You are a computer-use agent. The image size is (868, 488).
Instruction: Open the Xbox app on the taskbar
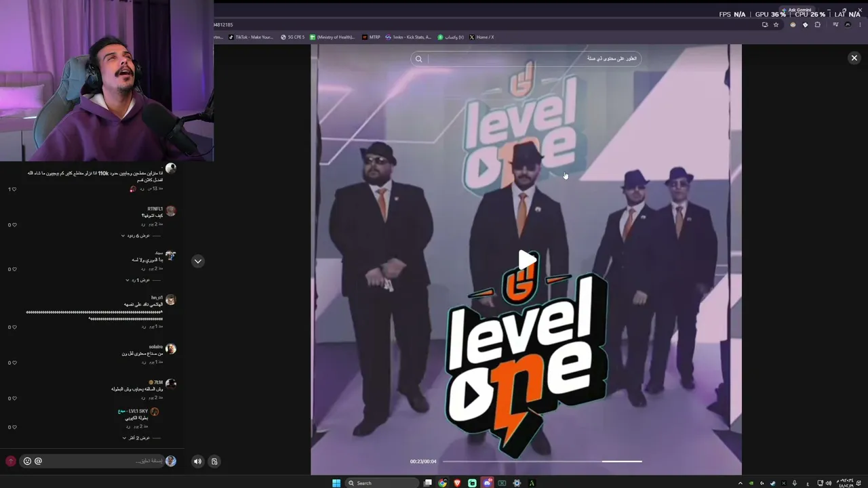[x=502, y=483]
